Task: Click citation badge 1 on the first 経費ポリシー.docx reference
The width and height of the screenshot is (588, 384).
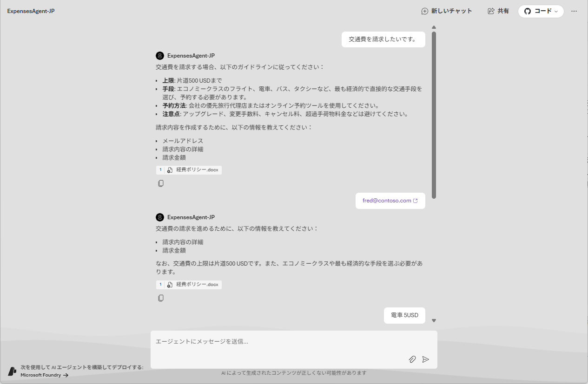Action: 160,169
